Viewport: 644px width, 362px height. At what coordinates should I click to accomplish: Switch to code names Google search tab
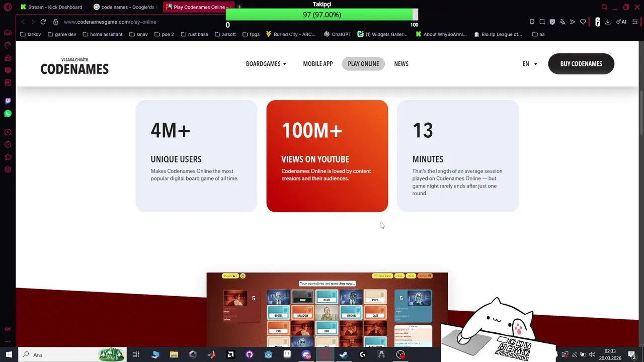click(x=126, y=7)
